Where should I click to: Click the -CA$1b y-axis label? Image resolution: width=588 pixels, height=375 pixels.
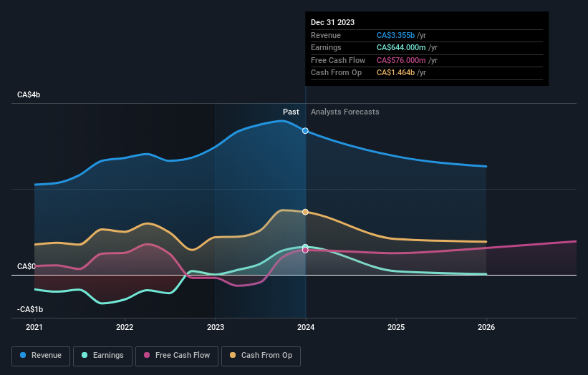[x=30, y=309]
